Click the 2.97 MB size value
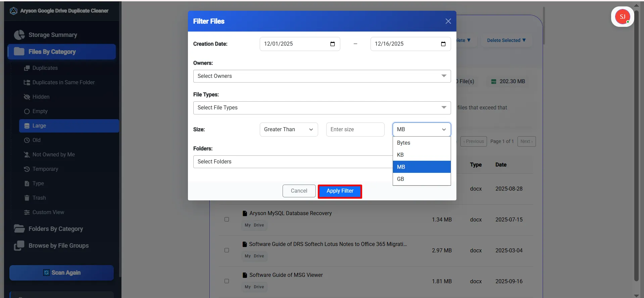The image size is (644, 298). [x=442, y=251]
